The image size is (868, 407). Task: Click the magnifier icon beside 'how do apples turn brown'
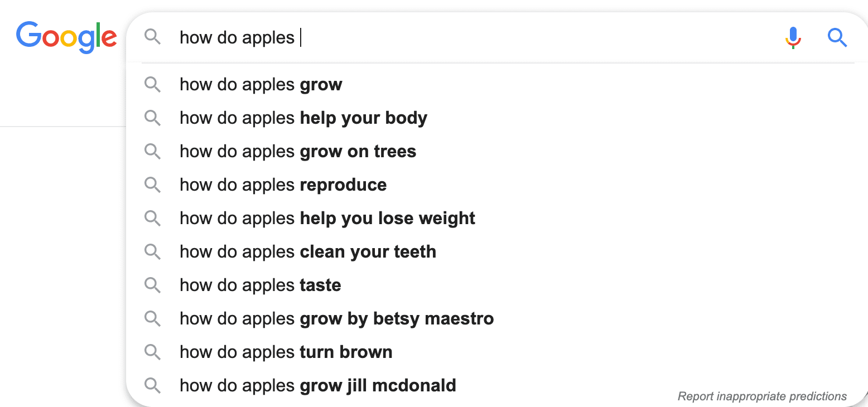[152, 352]
